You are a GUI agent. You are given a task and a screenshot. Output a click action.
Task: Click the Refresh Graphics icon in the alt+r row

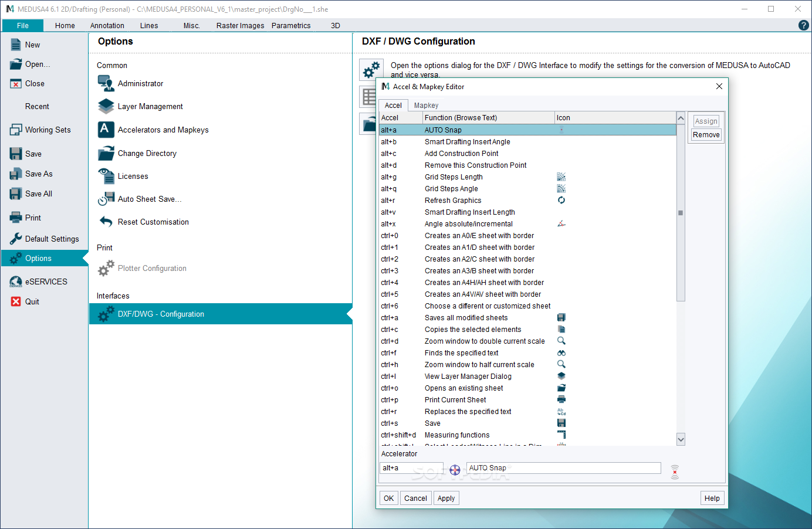[x=561, y=200]
